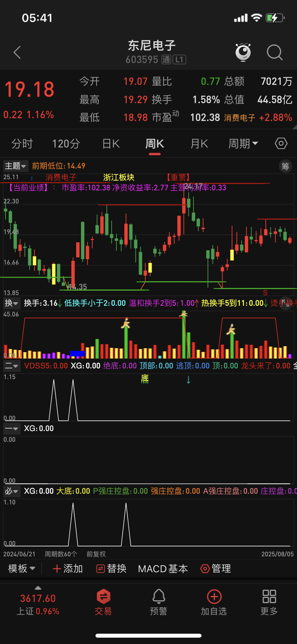The image size is (297, 644).
Task: Tap the stock name 东尼电子
Action: (152, 45)
